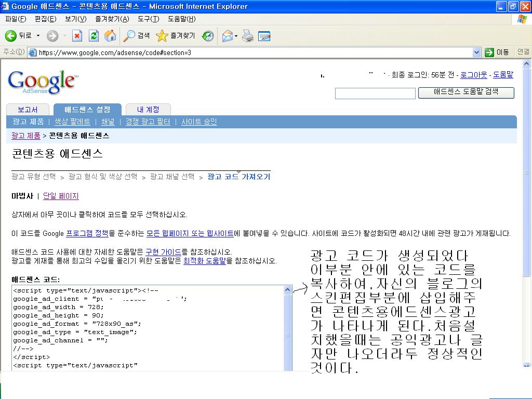Open the 도움말(H) menu
Image resolution: width=532 pixels, height=399 pixels.
[x=181, y=19]
